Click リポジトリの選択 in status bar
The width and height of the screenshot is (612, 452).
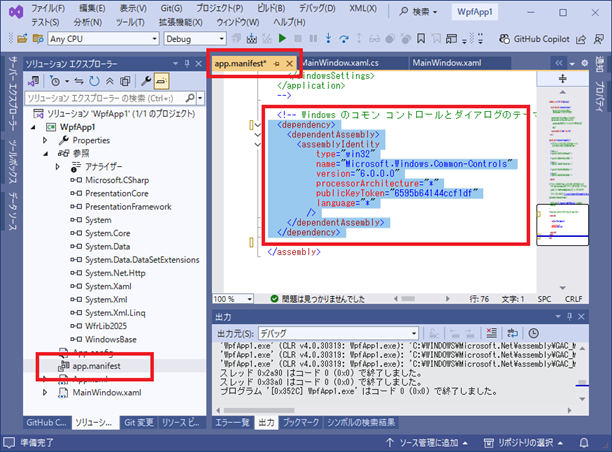click(523, 443)
